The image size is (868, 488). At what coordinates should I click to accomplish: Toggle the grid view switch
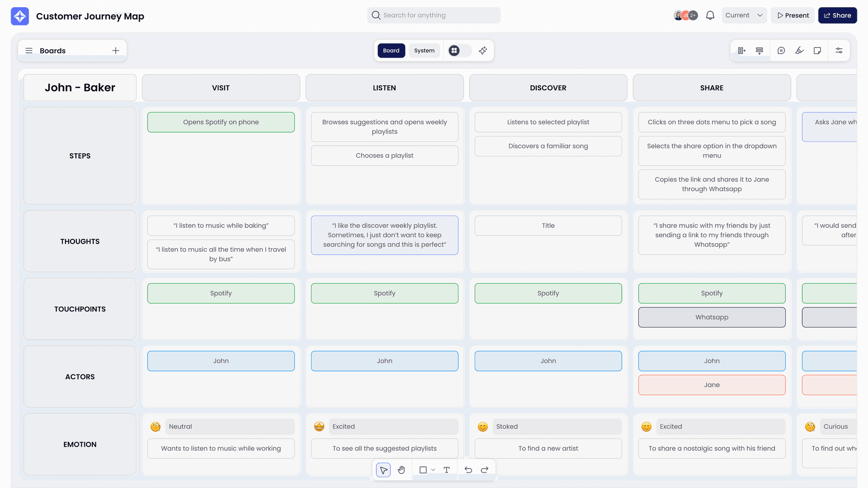[x=458, y=50]
